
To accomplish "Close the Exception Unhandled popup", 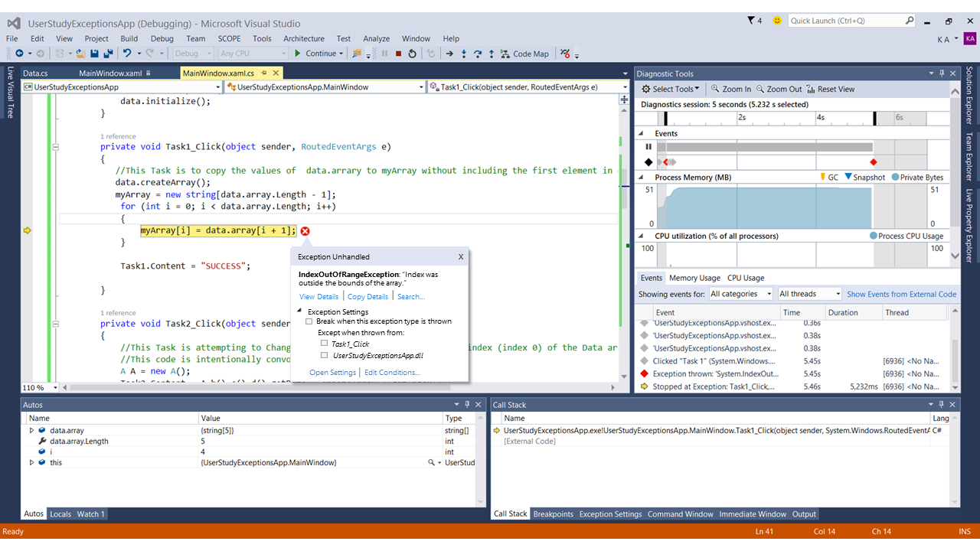I will (x=460, y=257).
